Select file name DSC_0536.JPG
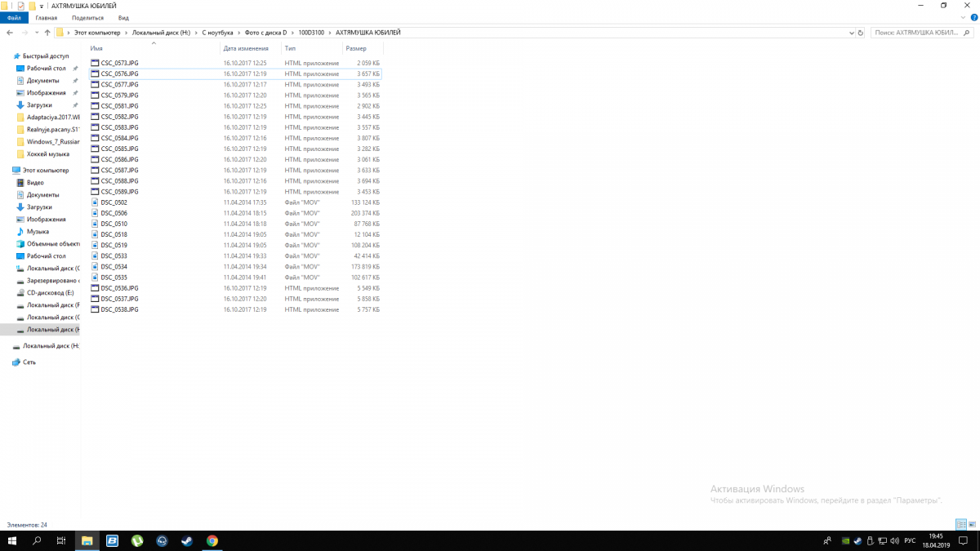The height and width of the screenshot is (551, 980). tap(120, 288)
